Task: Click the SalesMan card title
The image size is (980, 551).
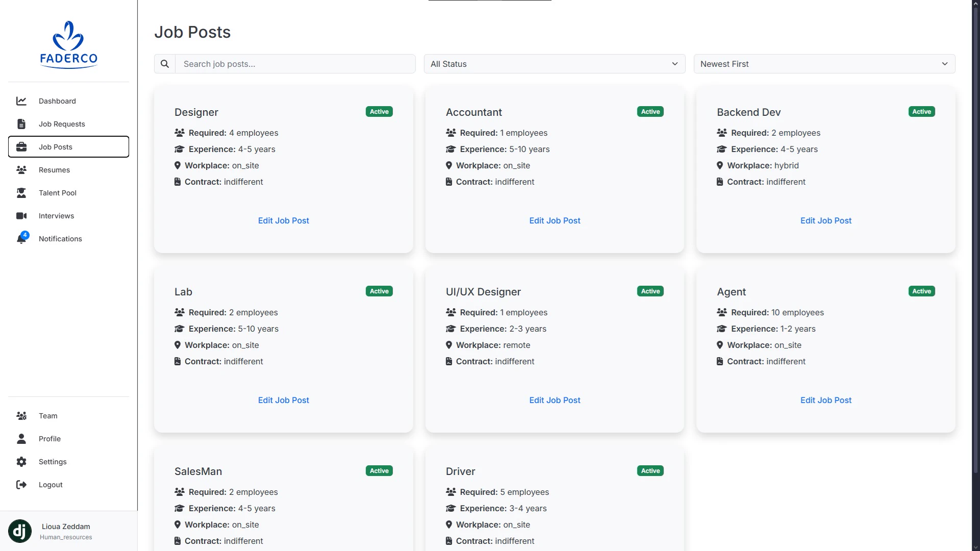Action: pyautogui.click(x=198, y=471)
